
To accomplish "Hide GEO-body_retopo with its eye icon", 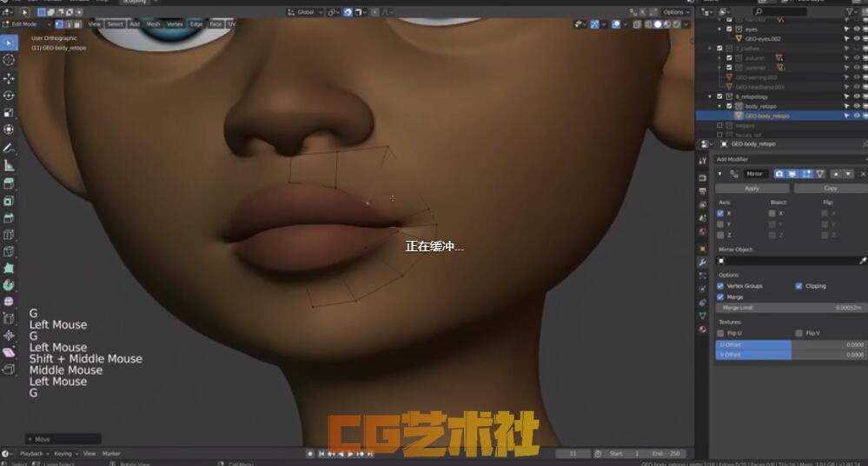I will pos(857,116).
